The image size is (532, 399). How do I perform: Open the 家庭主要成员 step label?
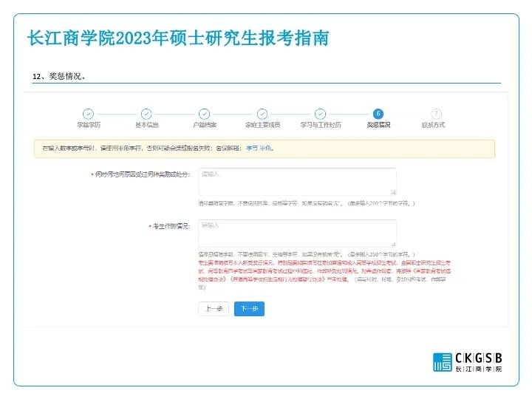point(262,125)
